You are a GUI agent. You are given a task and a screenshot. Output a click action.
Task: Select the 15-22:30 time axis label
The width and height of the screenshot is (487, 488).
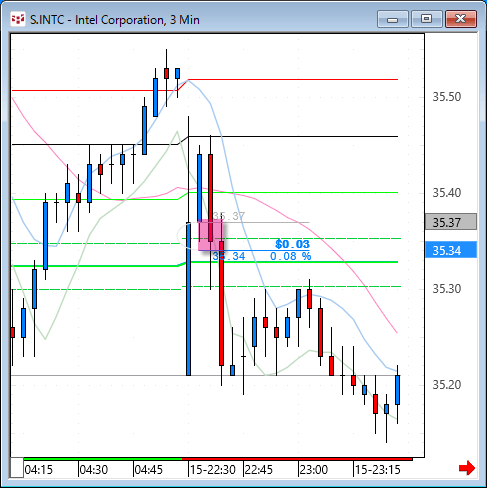point(213,470)
